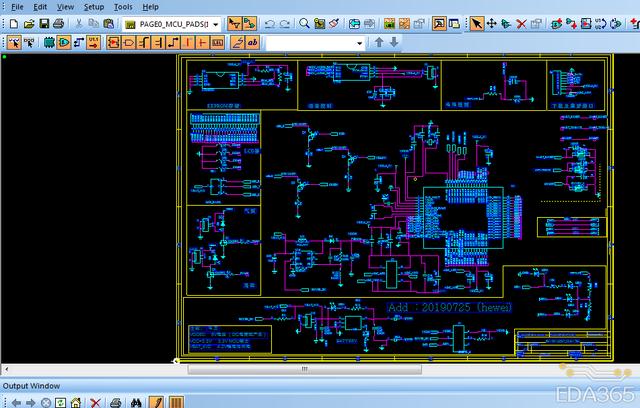Activate the Move cross-arrows tool
This screenshot has width=640, height=408.
(491, 24)
